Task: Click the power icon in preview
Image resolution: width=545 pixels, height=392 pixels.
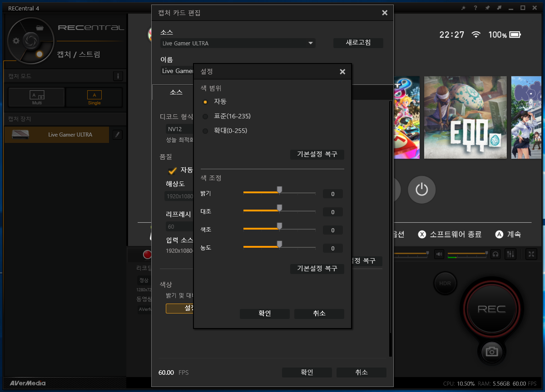Action: click(421, 189)
